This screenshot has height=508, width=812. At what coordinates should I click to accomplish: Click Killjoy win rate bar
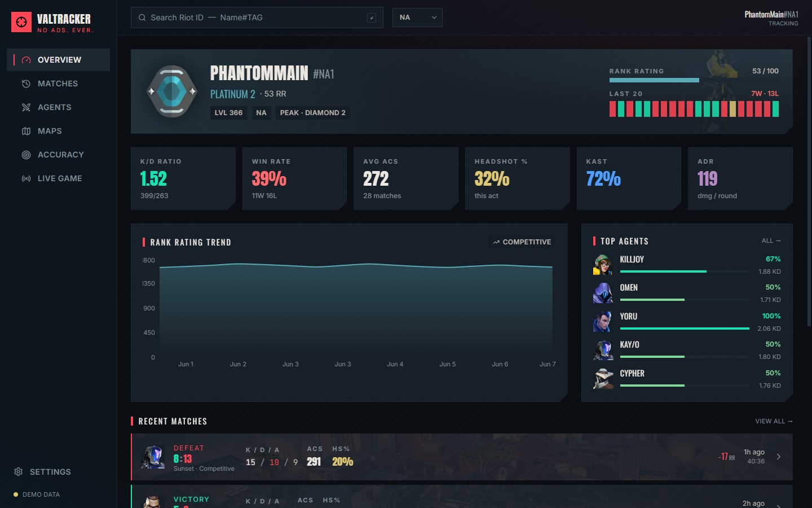click(685, 271)
